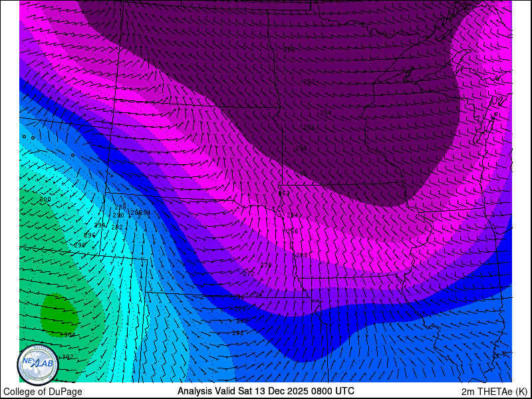This screenshot has height=399, width=532.
Task: Click the 274 contour label
Action: click(x=257, y=295)
